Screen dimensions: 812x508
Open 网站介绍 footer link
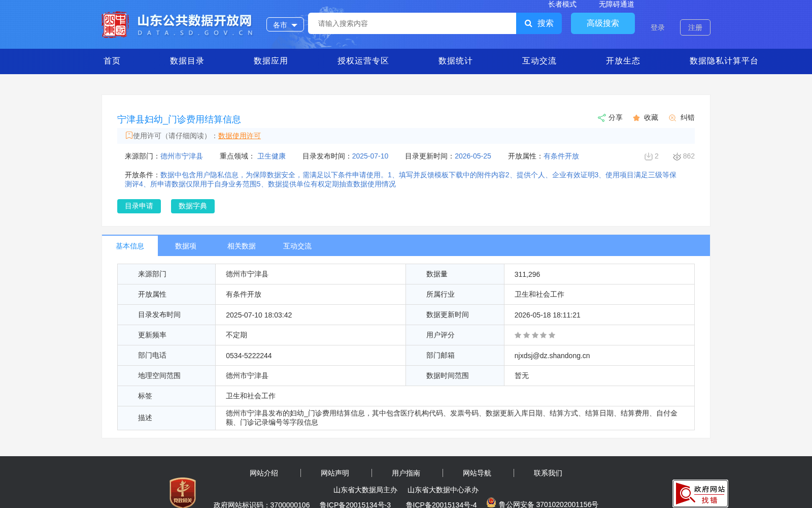[264, 473]
